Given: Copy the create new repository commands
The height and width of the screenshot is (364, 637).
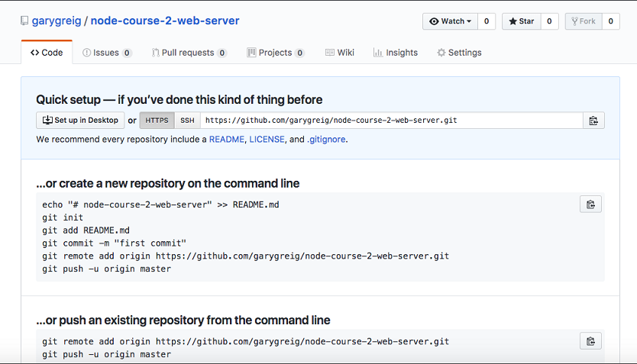Looking at the screenshot, I should [x=590, y=205].
